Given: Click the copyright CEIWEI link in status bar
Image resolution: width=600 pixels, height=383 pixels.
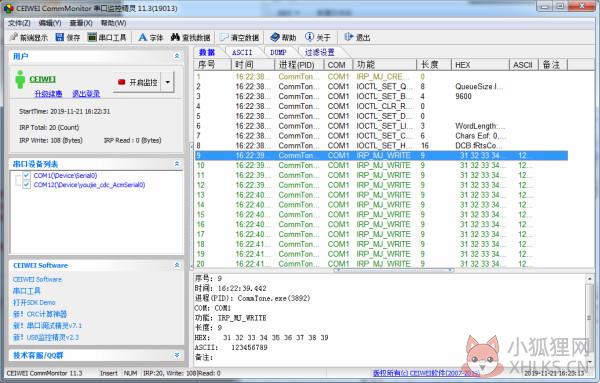Looking at the screenshot, I should tap(426, 373).
